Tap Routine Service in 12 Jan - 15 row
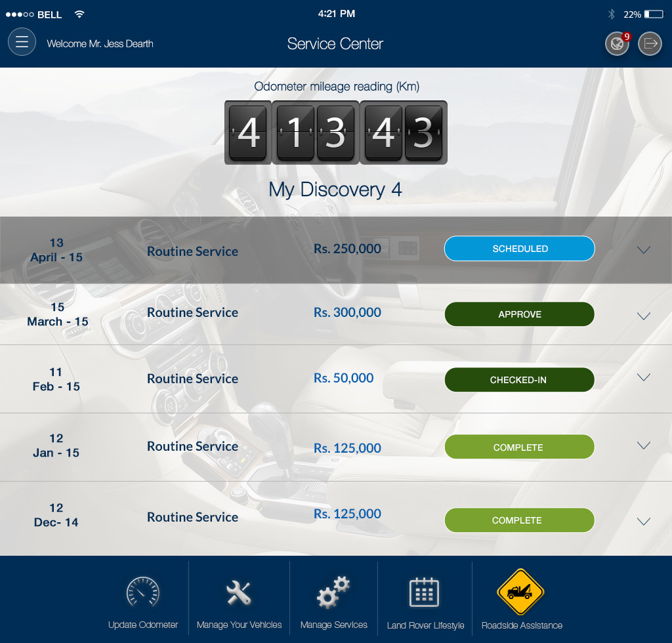Screen dimensions: 672x643 click(192, 446)
